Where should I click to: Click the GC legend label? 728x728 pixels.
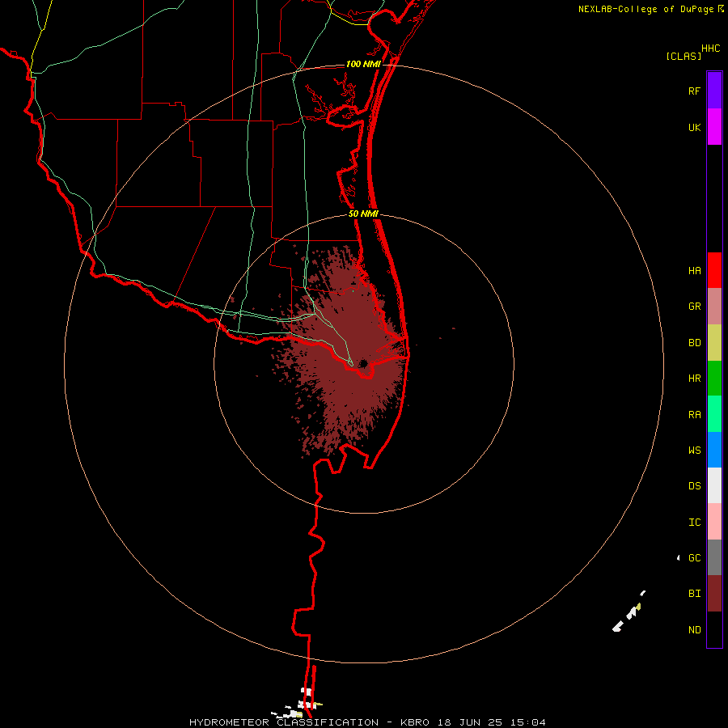tap(694, 557)
